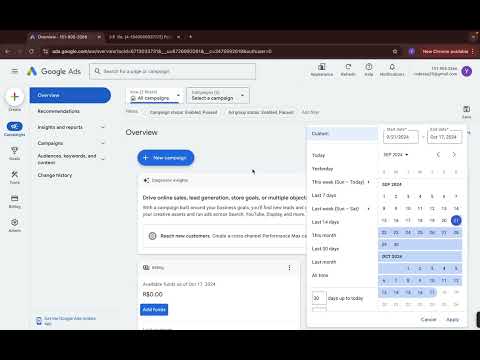Close the Overview browser tab
Image resolution: width=480 pixels, height=360 pixels.
[x=99, y=37]
